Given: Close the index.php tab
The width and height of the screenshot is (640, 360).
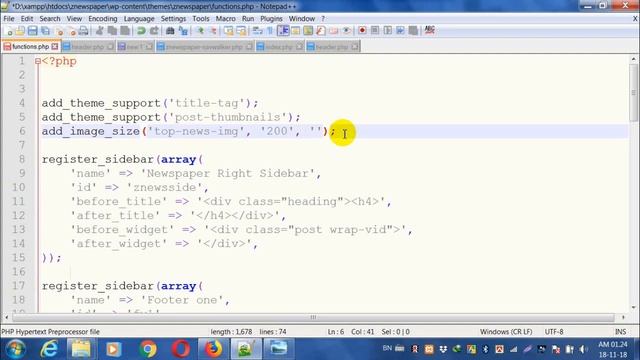Looking at the screenshot, I should tap(299, 47).
